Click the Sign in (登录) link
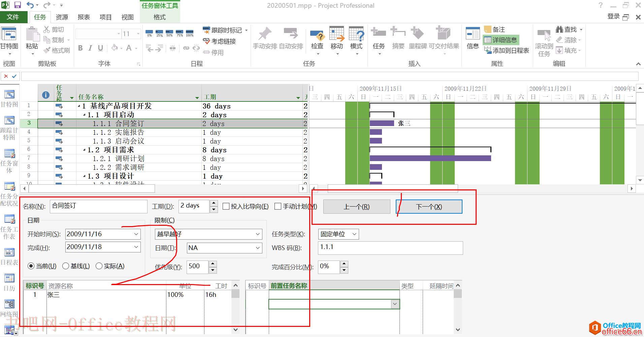This screenshot has height=337, width=644. 613,17
